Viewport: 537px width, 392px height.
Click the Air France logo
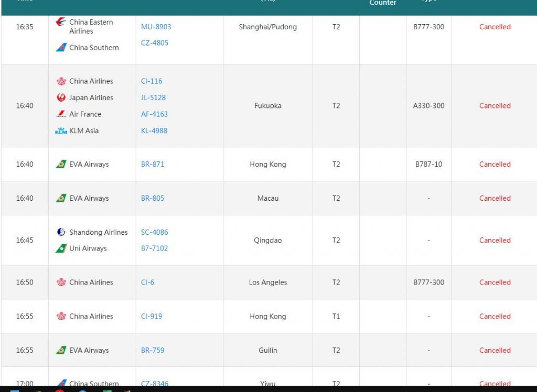pyautogui.click(x=61, y=114)
